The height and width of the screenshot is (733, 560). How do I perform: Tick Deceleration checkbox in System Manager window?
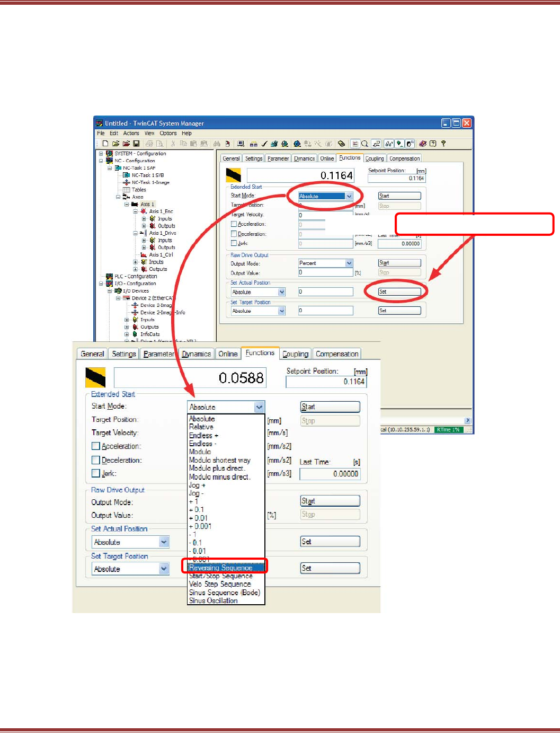[x=234, y=234]
